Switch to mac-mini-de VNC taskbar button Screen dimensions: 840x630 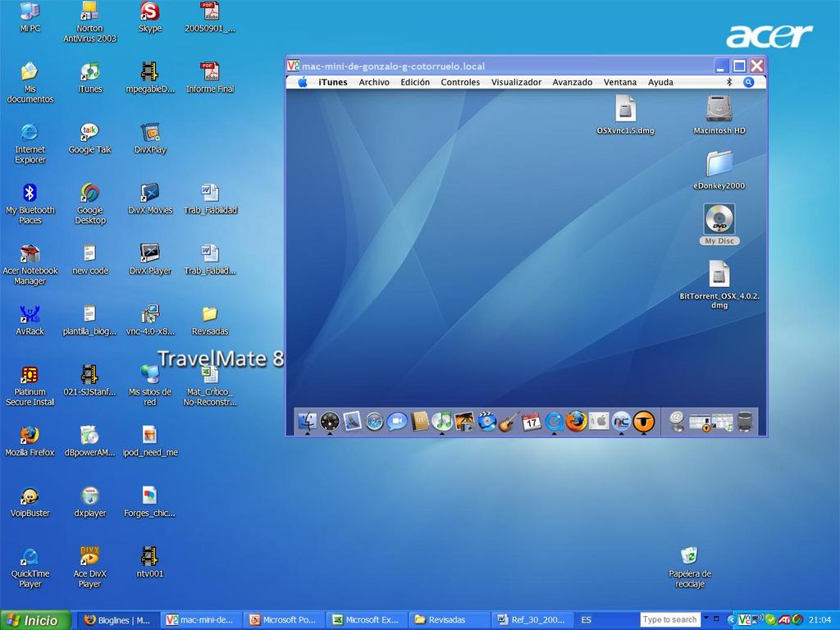(x=201, y=620)
